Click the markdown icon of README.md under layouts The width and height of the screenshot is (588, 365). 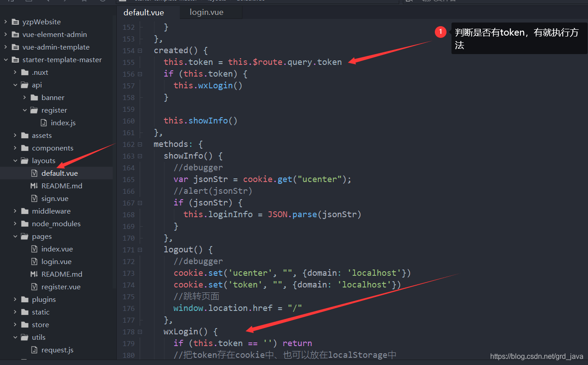34,186
